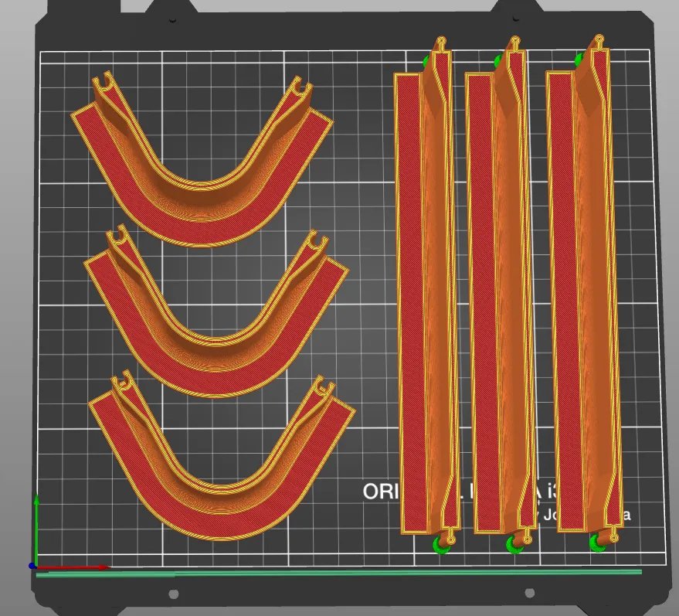Image resolution: width=679 pixels, height=616 pixels.
Task: Click green marker atop middle straight track
Action: (498, 60)
